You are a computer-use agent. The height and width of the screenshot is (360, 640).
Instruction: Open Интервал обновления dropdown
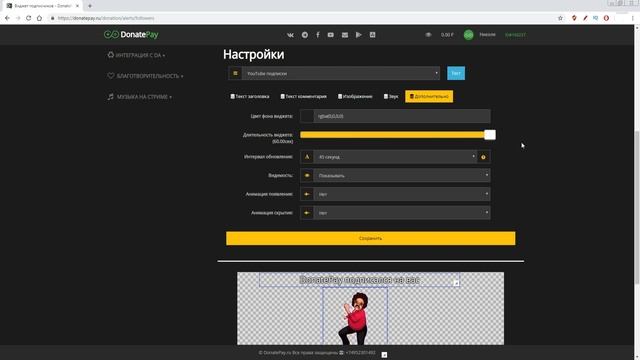(396, 157)
